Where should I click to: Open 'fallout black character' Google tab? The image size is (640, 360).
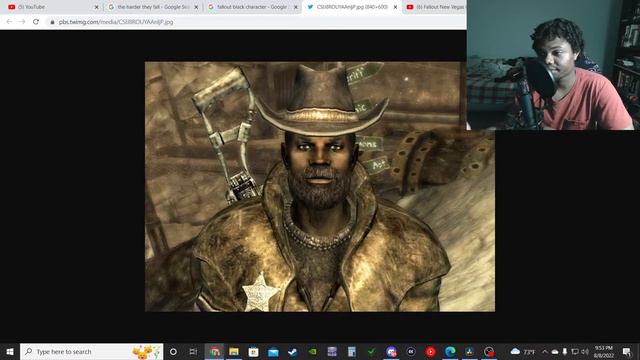coord(251,7)
